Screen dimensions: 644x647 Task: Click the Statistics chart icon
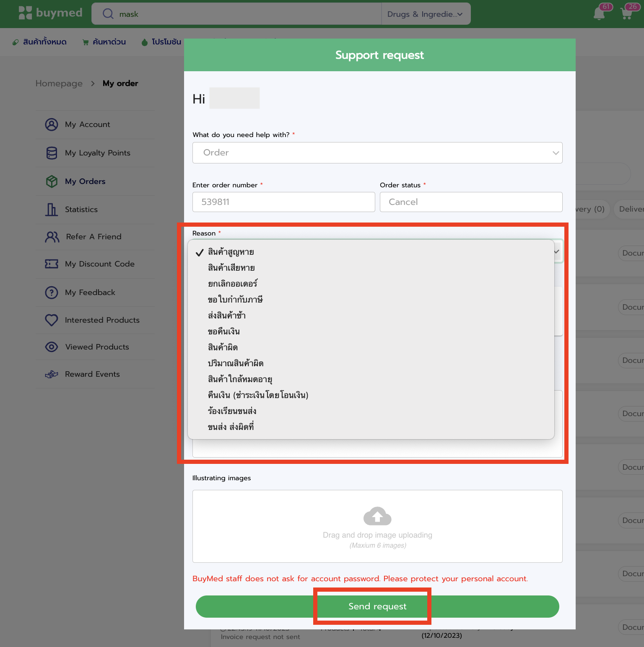click(52, 210)
